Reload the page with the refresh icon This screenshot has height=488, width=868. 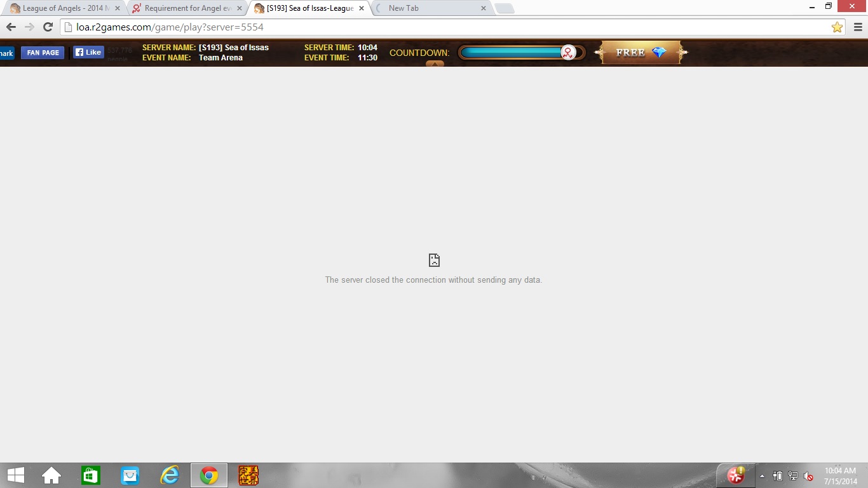click(48, 27)
